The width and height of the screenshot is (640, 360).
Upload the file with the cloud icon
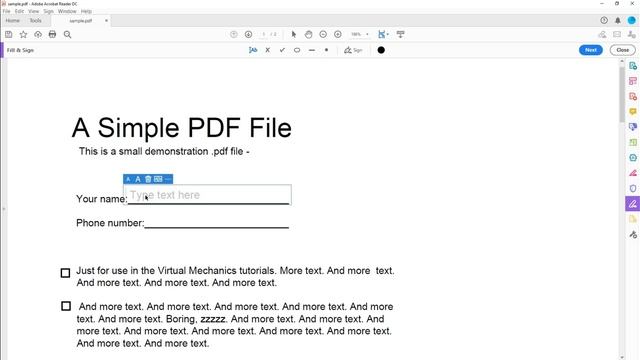(x=38, y=35)
